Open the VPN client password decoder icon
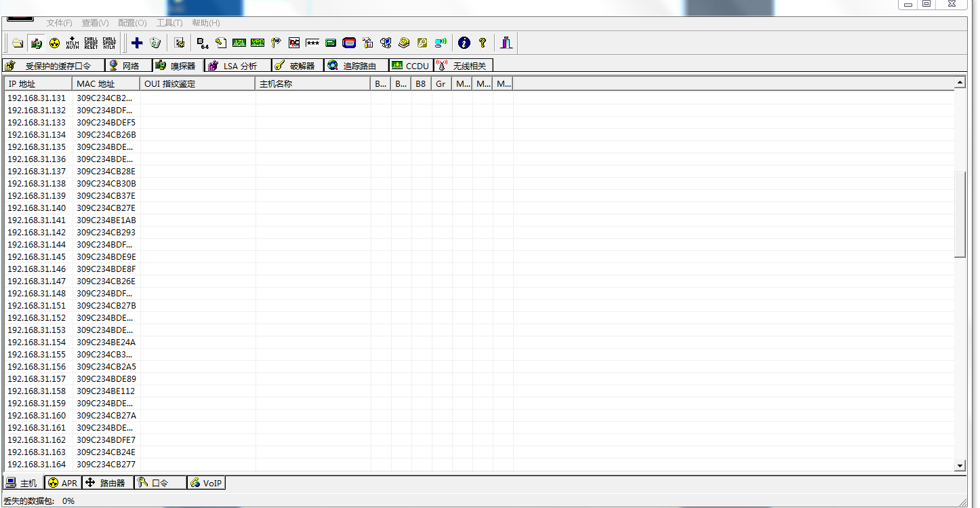Viewport: 980px width, 508px height. coord(258,43)
